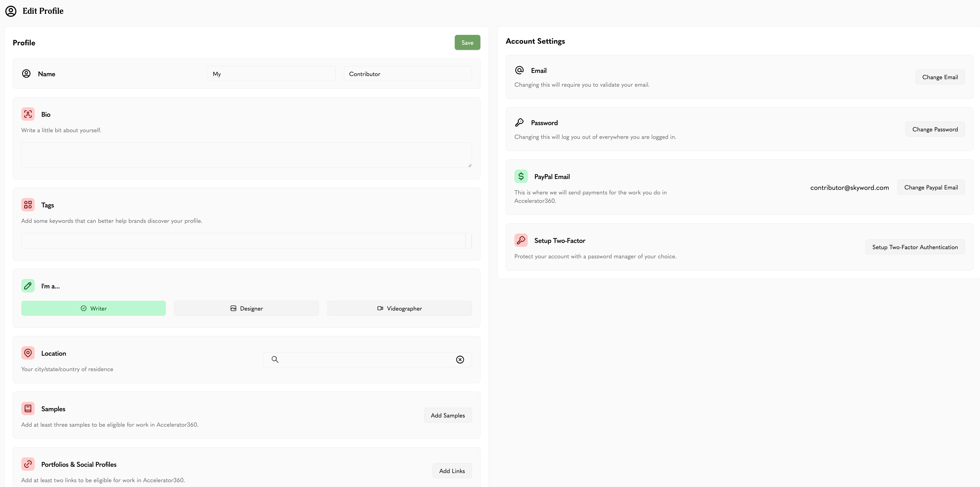Click the Setup Two-Factor key icon
The height and width of the screenshot is (487, 980).
(520, 240)
